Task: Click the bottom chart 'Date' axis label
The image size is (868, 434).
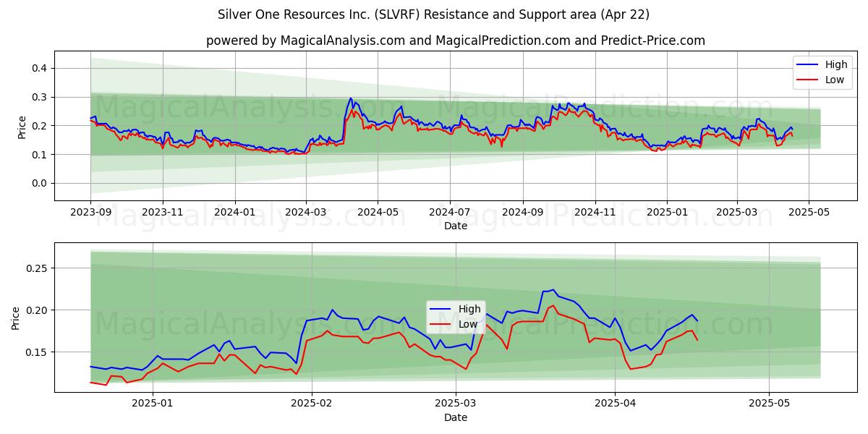Action: (x=456, y=417)
